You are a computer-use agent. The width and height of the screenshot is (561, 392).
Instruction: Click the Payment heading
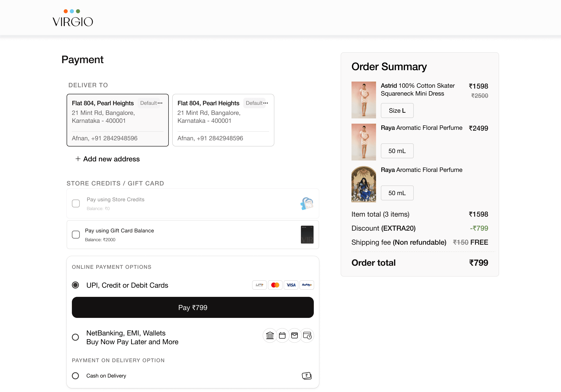82,60
